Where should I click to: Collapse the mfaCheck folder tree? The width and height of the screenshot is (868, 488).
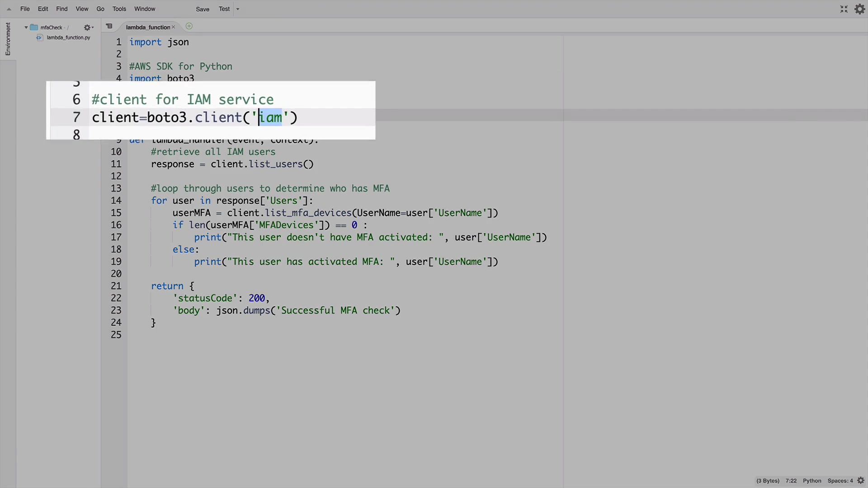26,28
